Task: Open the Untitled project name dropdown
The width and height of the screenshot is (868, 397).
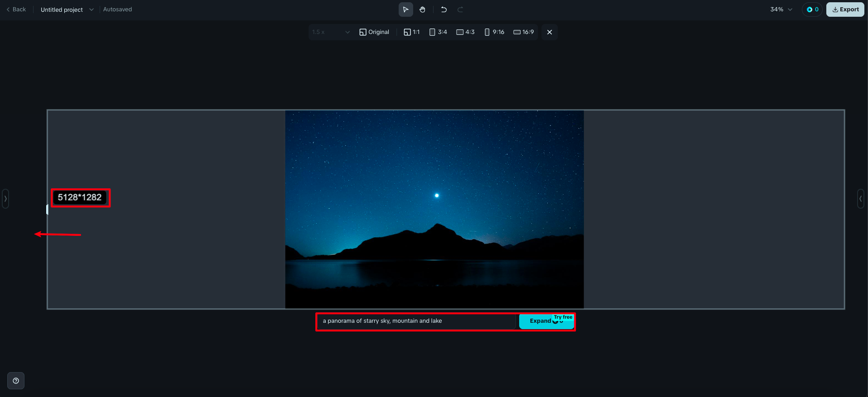Action: (67, 10)
